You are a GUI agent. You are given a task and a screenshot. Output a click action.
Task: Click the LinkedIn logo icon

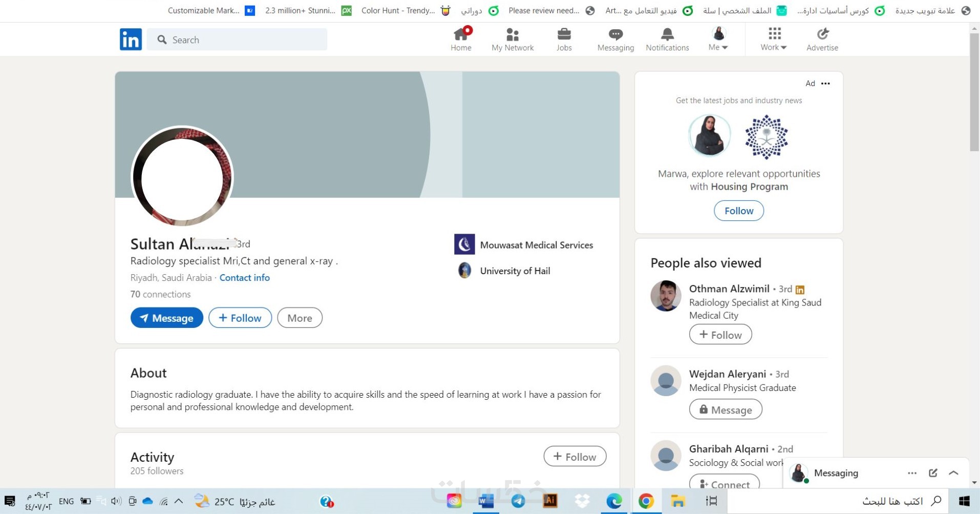pos(131,39)
